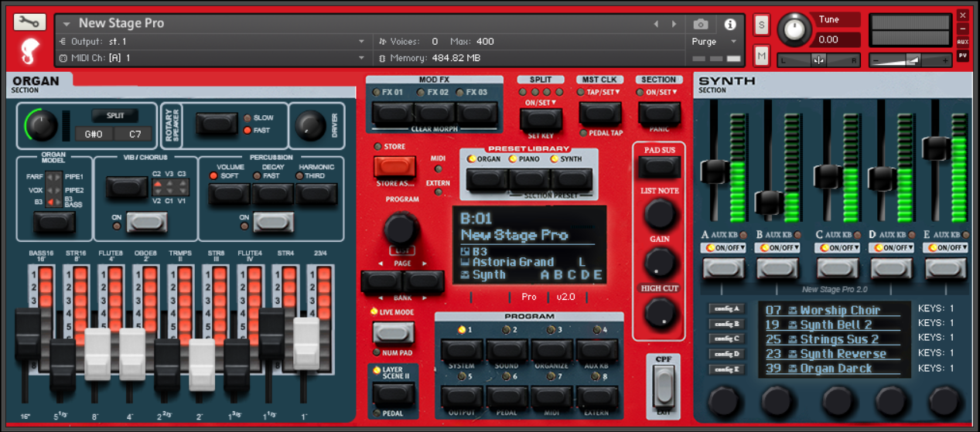Select the PIANO preset library button

pyautogui.click(x=529, y=179)
